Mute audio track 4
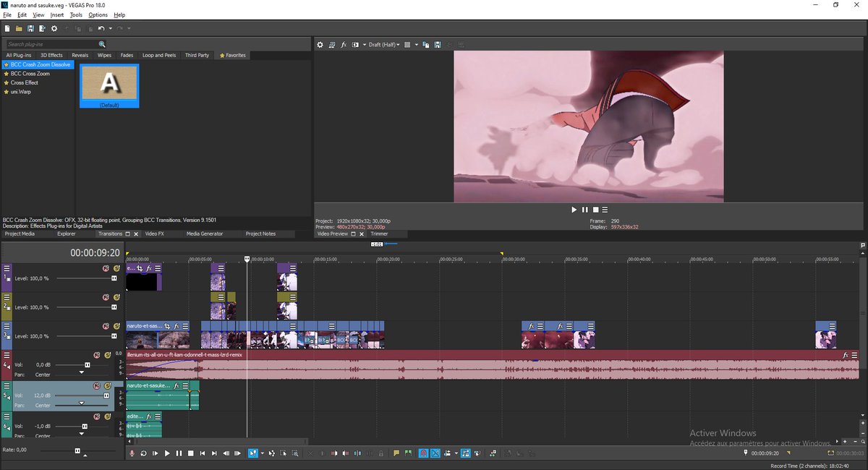The height and width of the screenshot is (470, 868). (x=96, y=355)
